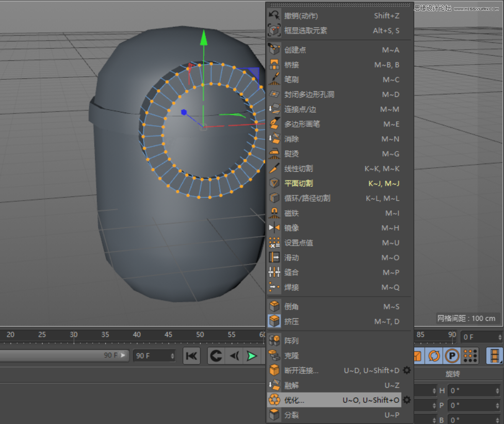Toggle parameter keyframe recording (P icon)
Viewport: 504px width, 424px height.
(452, 356)
